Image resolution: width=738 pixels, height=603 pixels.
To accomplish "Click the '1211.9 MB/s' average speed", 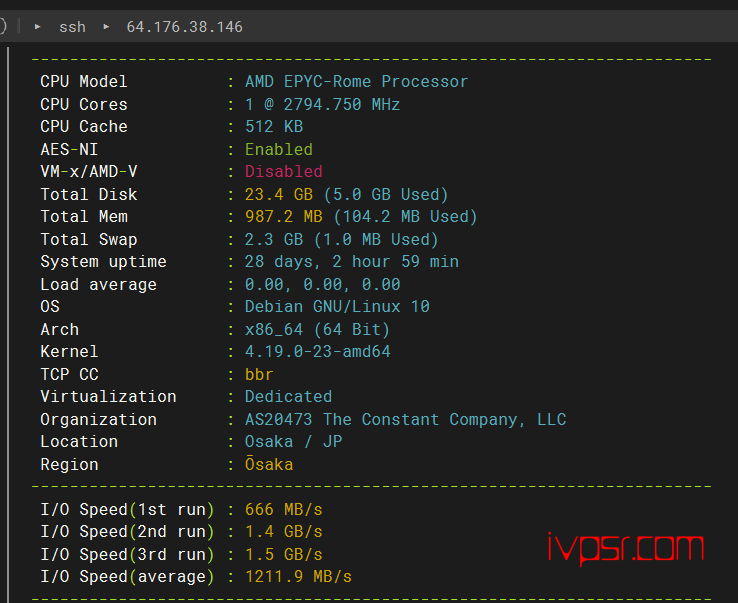I will [x=298, y=577].
